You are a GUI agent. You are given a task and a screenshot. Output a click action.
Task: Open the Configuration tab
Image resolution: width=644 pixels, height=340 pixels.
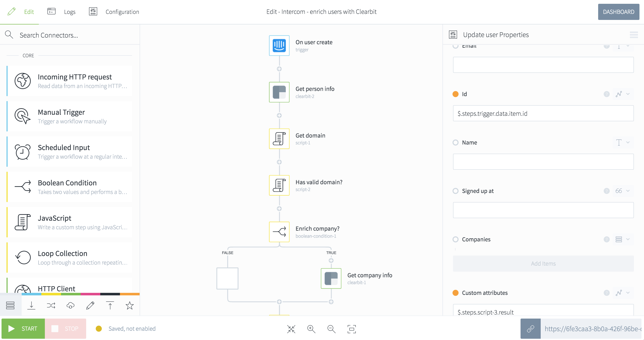coord(122,12)
